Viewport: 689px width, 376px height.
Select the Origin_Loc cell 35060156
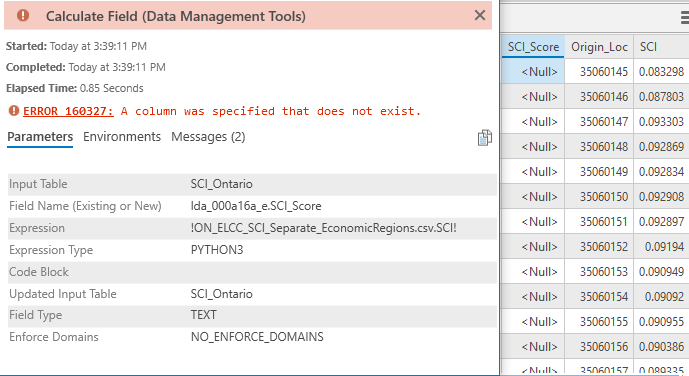point(599,347)
